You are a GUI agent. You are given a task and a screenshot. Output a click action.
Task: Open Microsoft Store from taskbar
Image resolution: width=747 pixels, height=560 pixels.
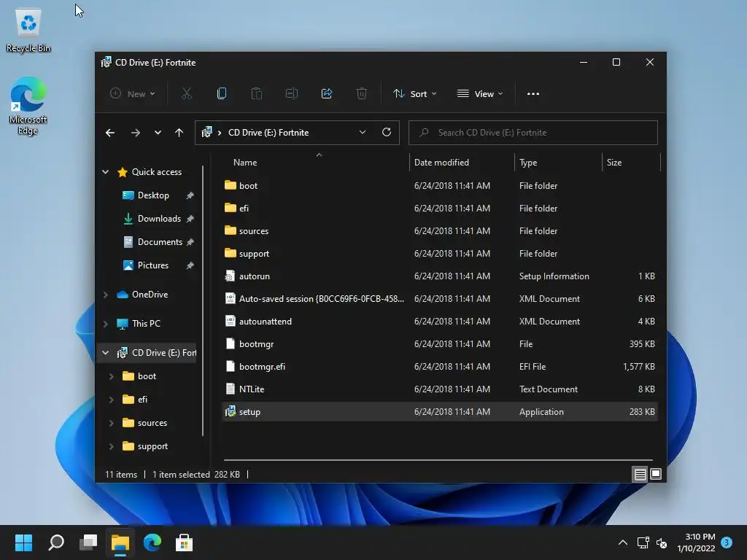[x=184, y=542]
